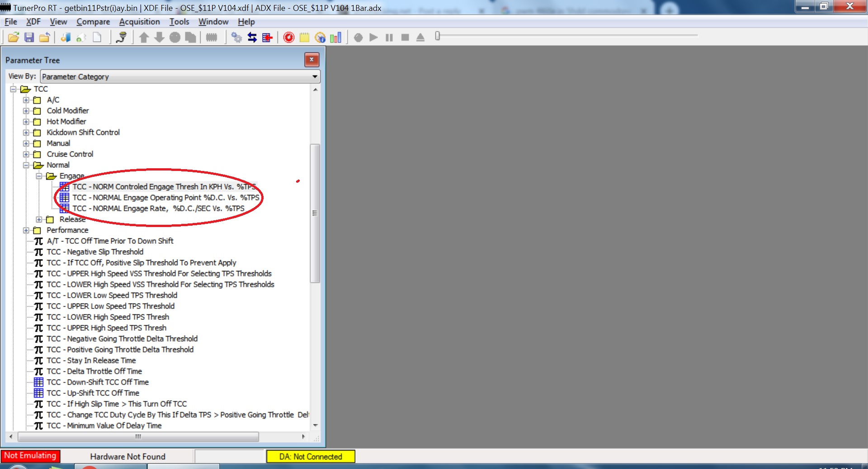Expand the Kickdown Shift Control folder

pos(26,133)
